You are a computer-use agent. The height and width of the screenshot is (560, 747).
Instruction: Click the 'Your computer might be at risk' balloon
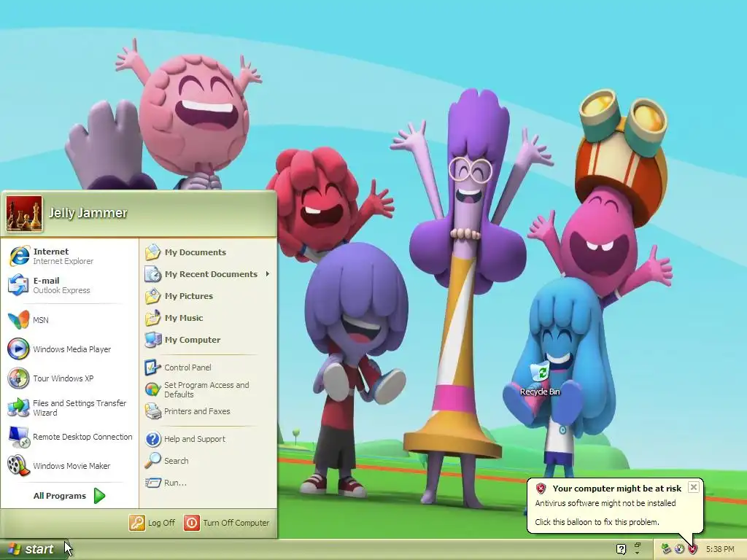[614, 505]
